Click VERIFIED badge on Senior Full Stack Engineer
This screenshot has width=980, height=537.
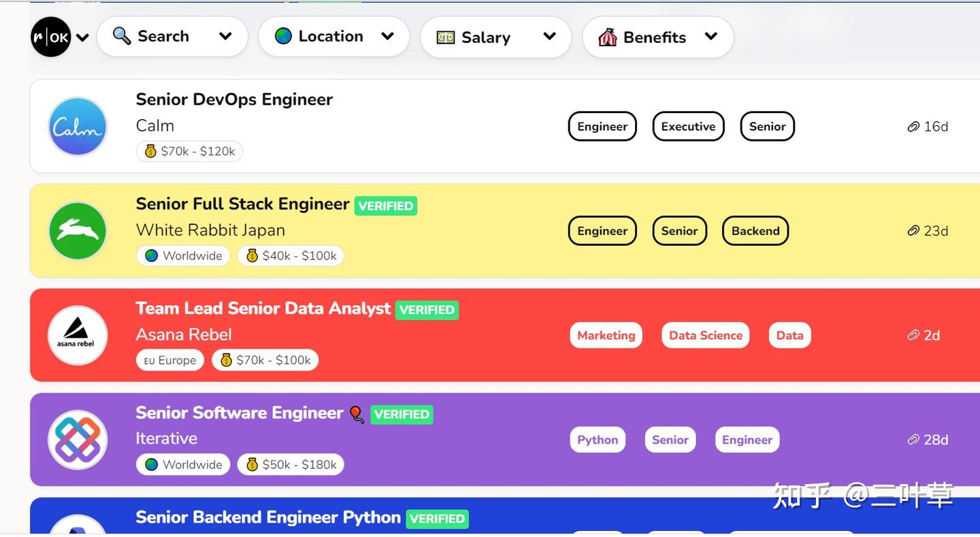click(386, 206)
